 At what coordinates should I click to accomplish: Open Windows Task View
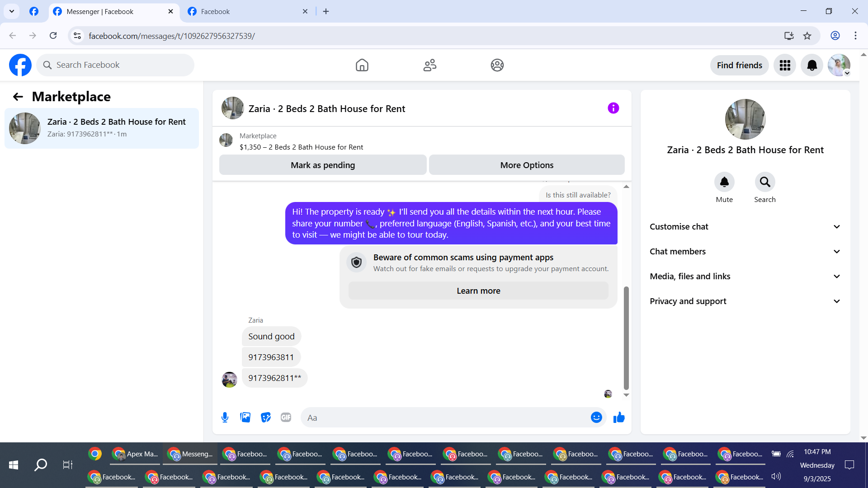click(68, 465)
